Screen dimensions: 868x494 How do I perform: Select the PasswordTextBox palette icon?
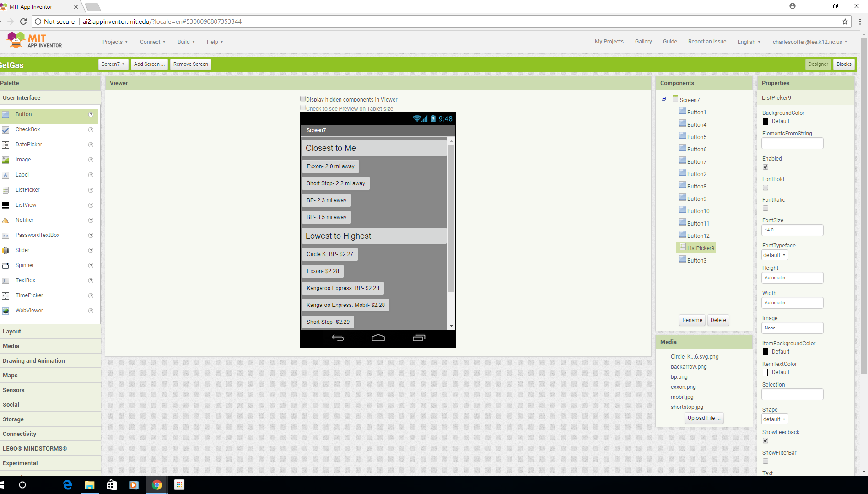(x=5, y=236)
